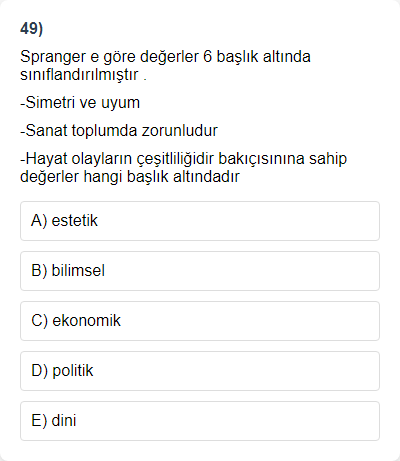Click the letter "E)" before dini
This screenshot has width=400, height=461.
pyautogui.click(x=39, y=421)
